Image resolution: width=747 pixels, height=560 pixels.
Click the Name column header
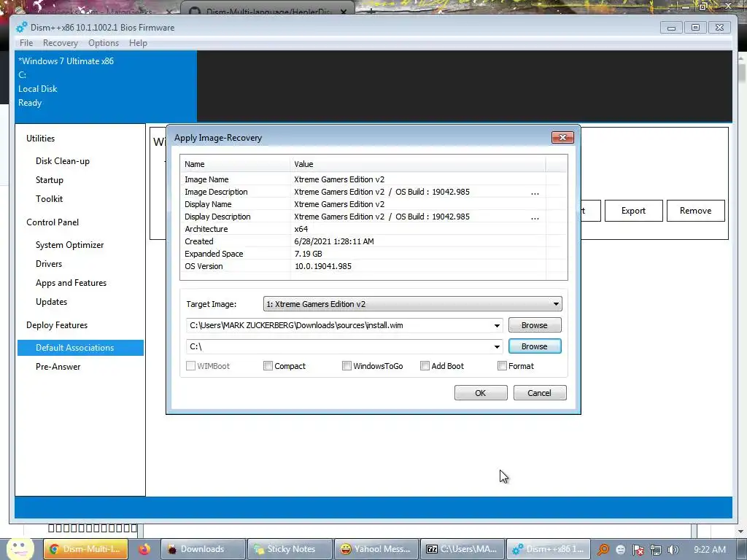point(235,164)
